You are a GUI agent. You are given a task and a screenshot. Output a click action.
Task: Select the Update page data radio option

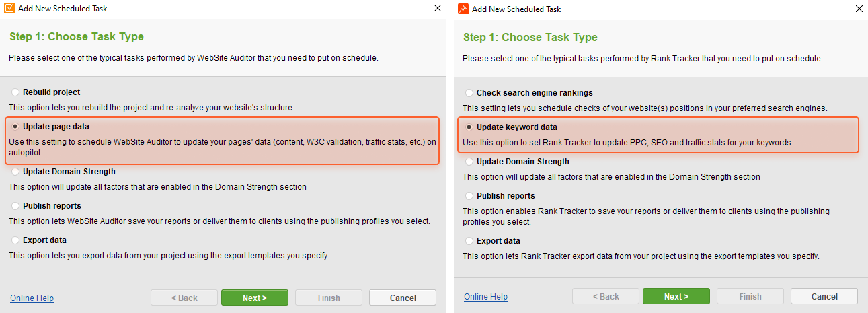(x=15, y=127)
